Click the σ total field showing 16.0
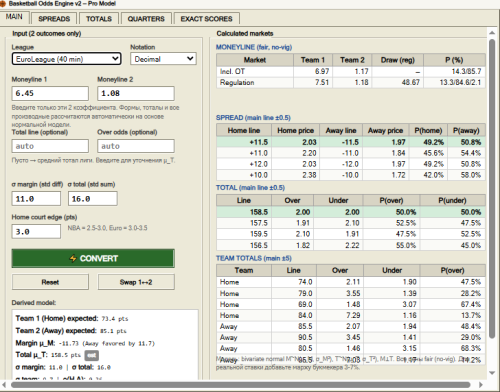This screenshot has width=500, height=392. (x=93, y=199)
